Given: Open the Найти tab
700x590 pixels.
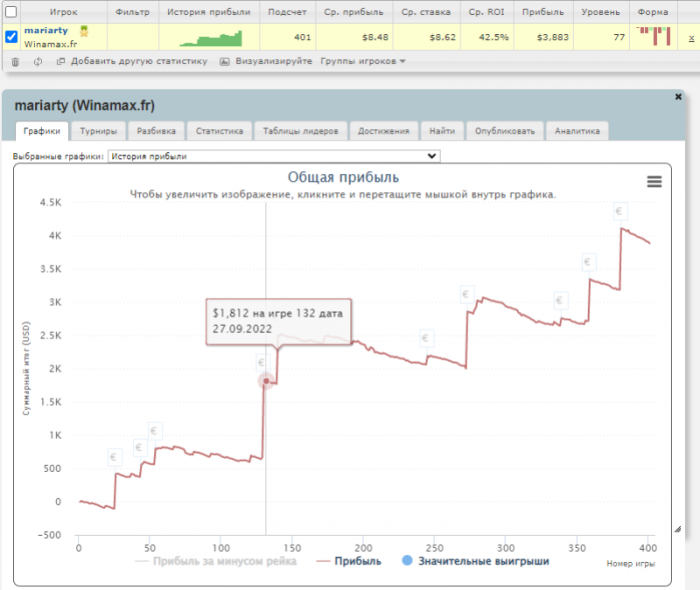Looking at the screenshot, I should click(442, 131).
